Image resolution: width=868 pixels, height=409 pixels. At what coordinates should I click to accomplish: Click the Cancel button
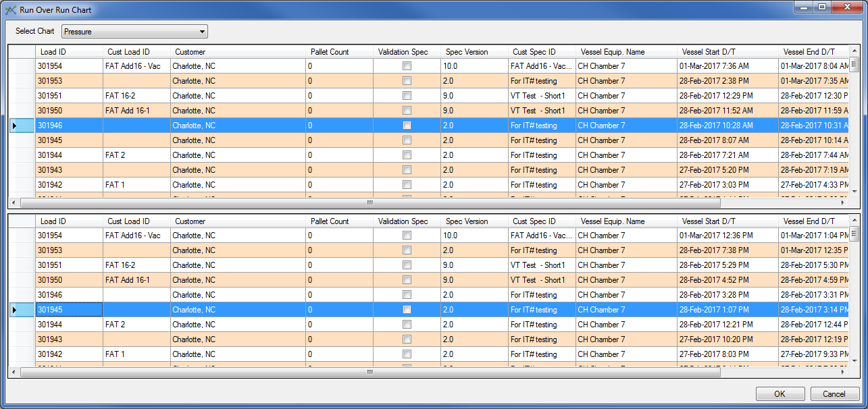[834, 394]
